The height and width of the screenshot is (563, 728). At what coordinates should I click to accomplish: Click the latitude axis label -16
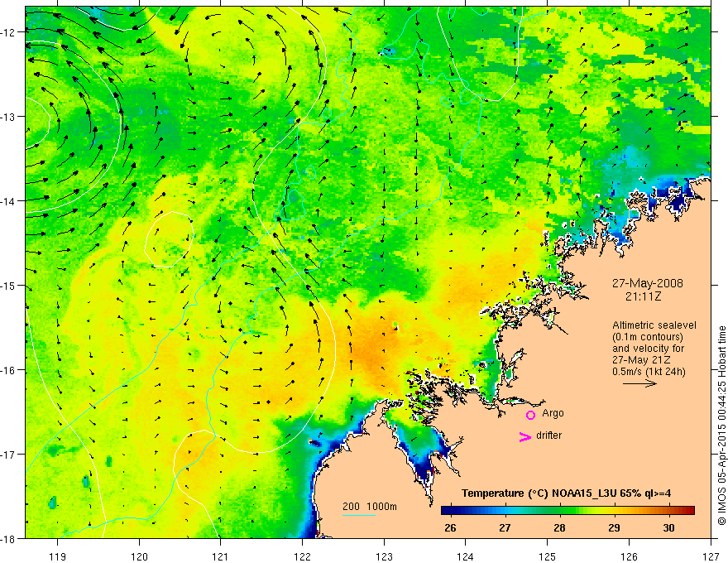9,370
